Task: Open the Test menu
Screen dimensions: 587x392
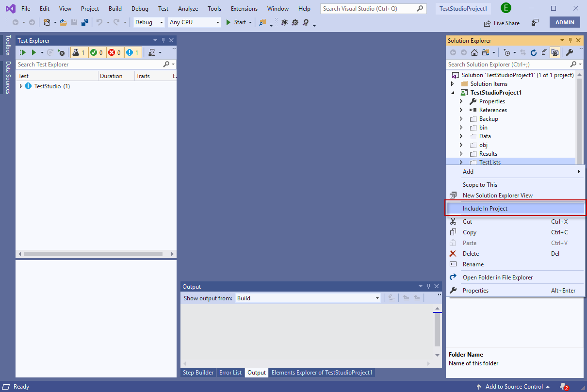Action: (x=163, y=9)
